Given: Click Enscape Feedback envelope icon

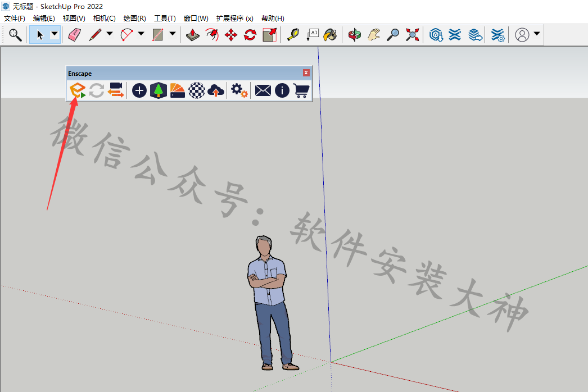Looking at the screenshot, I should click(263, 90).
